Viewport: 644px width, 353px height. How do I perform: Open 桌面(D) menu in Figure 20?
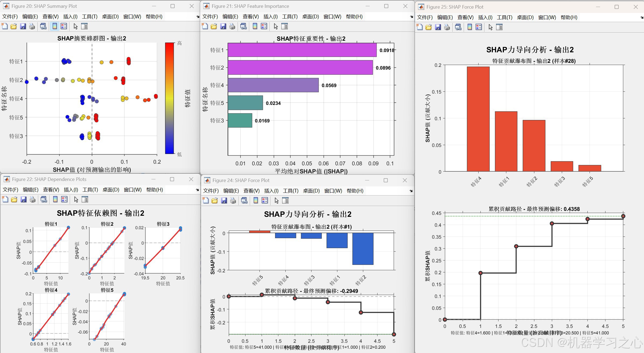click(x=110, y=17)
